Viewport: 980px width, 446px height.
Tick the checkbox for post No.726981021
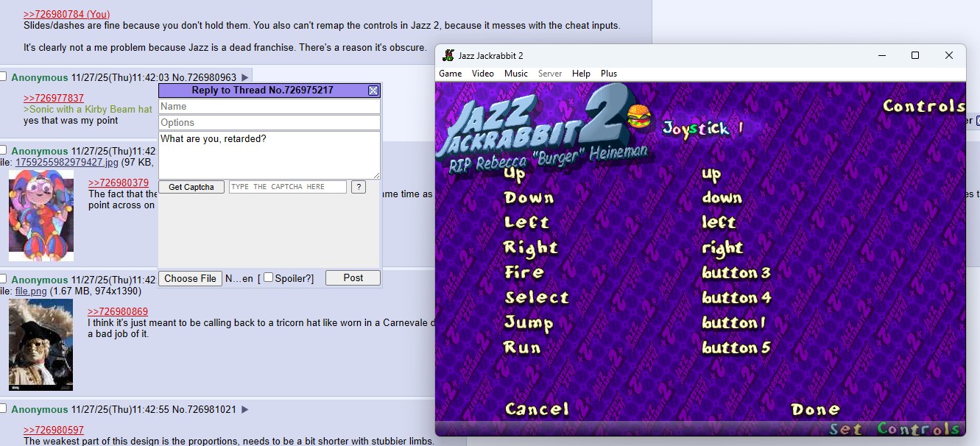(x=3, y=408)
